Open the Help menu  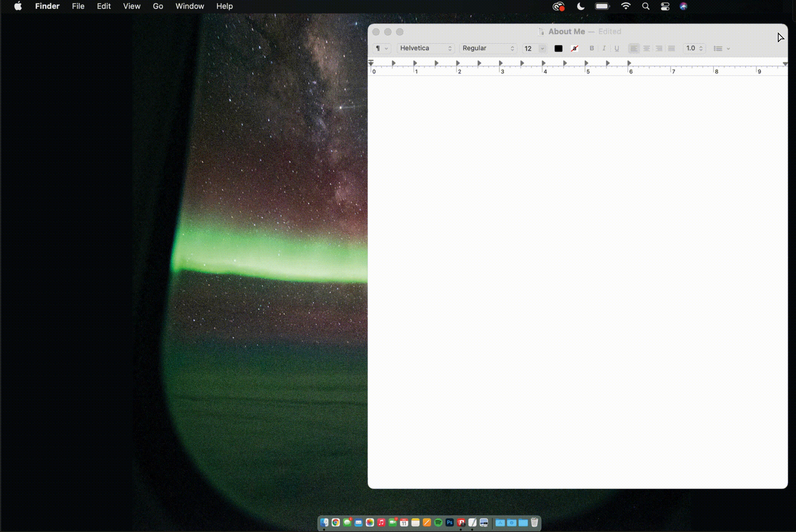click(225, 6)
